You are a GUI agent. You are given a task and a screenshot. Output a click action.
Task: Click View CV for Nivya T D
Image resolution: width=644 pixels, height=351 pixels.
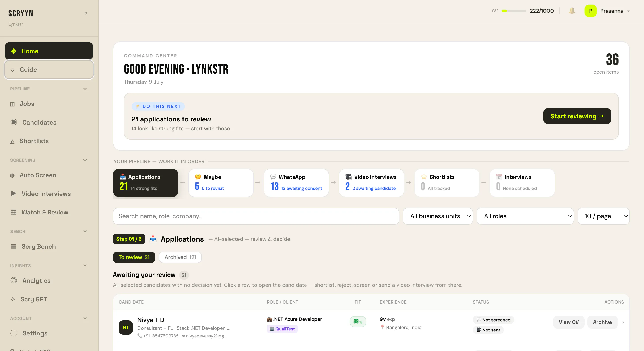point(568,322)
